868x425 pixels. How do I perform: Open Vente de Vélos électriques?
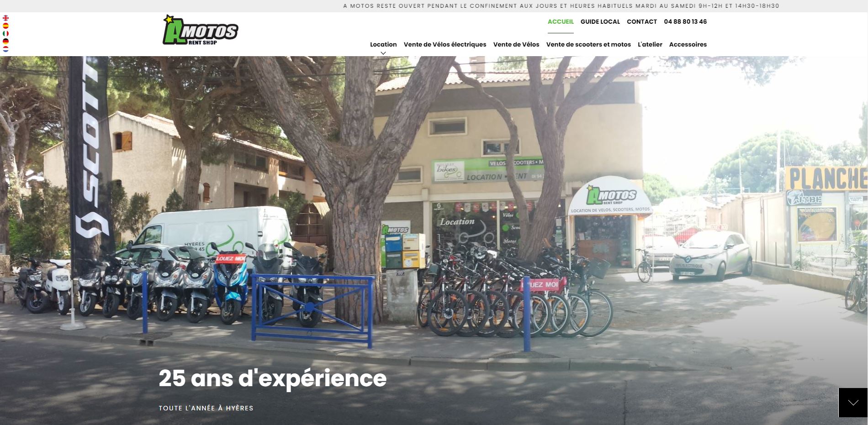pos(445,44)
